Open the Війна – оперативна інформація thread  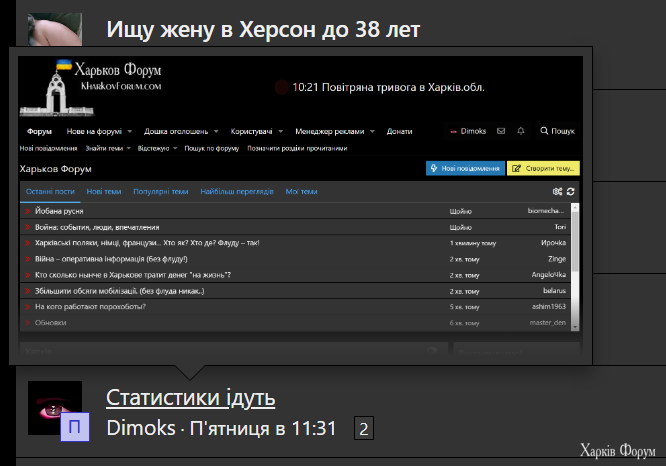111,259
